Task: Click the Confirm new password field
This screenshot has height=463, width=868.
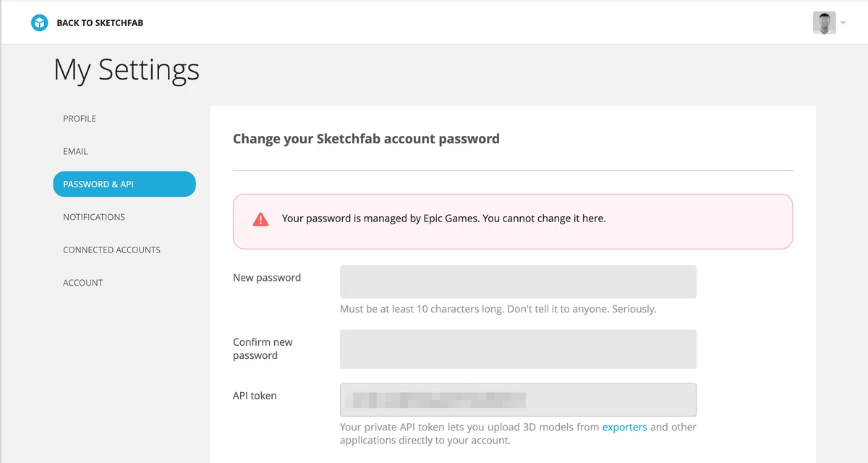Action: point(518,349)
